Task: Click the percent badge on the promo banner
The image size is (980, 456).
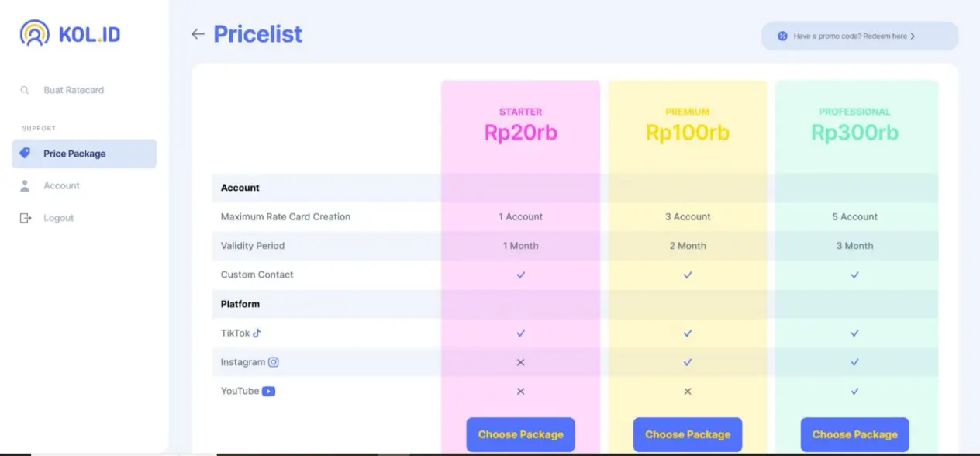Action: 781,36
